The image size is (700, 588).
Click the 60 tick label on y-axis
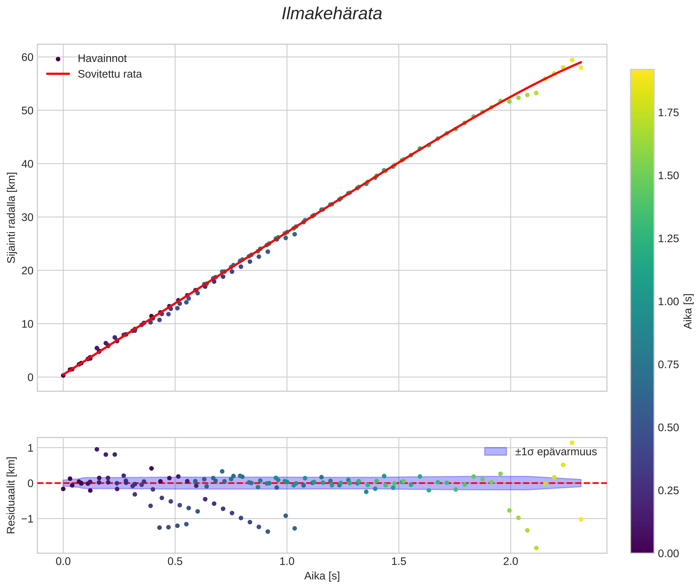pyautogui.click(x=27, y=57)
